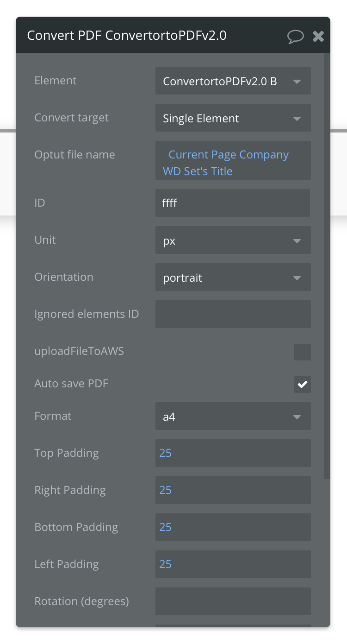Viewport: 347px width, 644px height.
Task: Close the Convert PDF property panel
Action: coord(318,36)
